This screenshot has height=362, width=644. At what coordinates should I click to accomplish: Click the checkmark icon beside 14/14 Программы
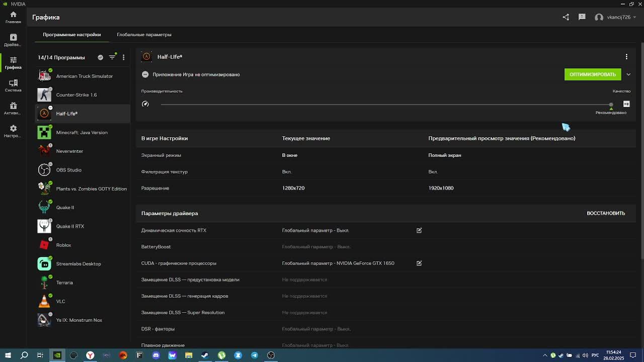101,57
